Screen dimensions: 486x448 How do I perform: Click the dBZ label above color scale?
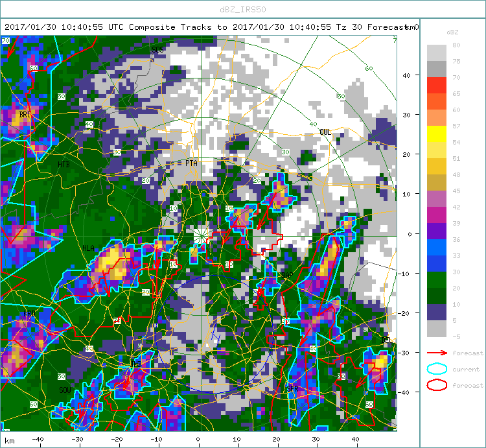pyautogui.click(x=452, y=32)
